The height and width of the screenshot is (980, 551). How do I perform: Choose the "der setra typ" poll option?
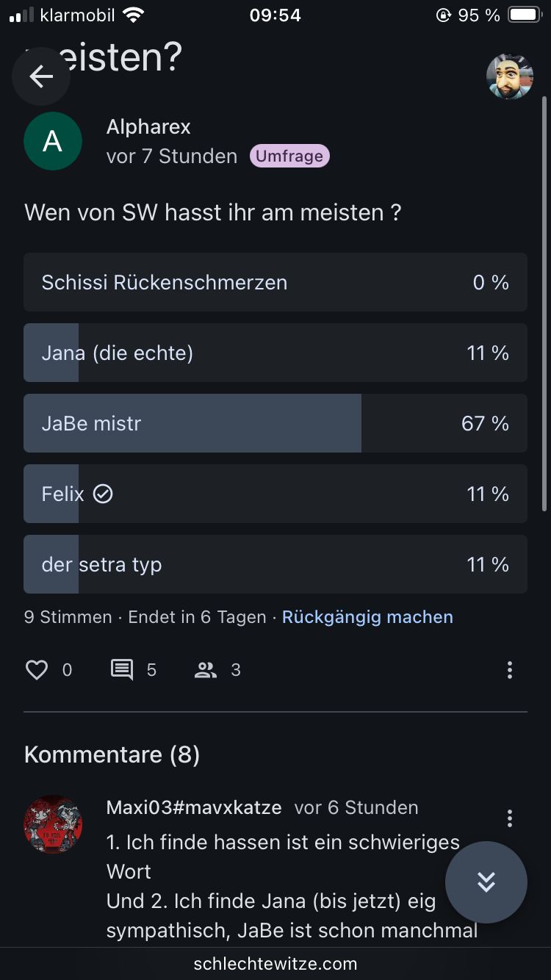click(x=275, y=564)
